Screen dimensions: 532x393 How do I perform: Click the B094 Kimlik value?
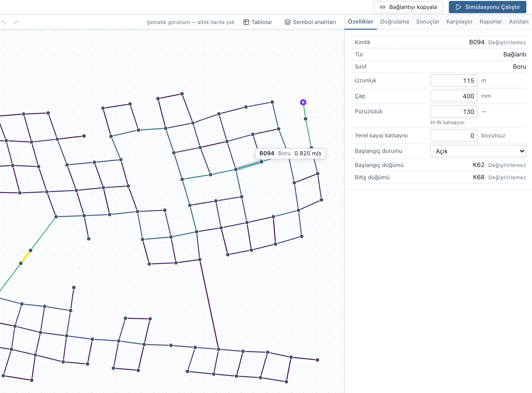477,42
